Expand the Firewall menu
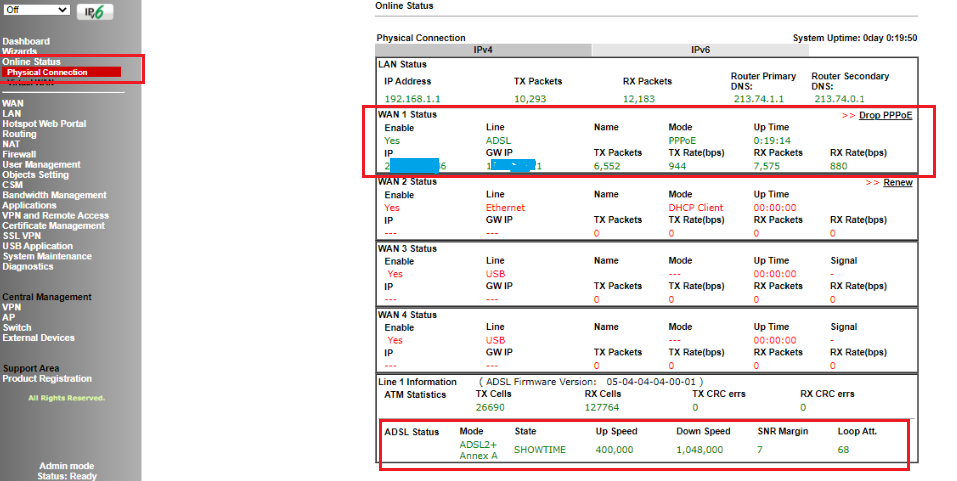This screenshot has height=481, width=957. (19, 154)
